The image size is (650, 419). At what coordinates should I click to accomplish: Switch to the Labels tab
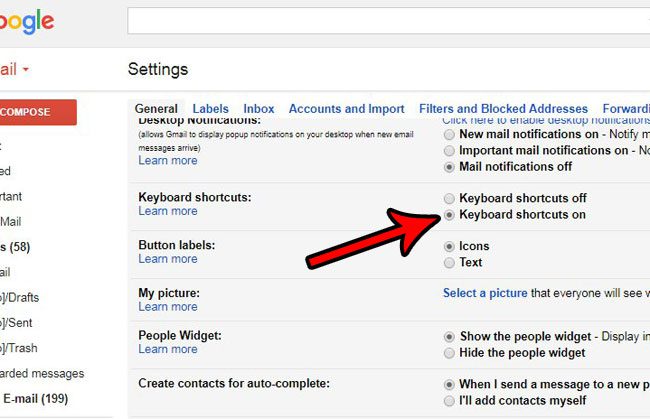tap(210, 109)
